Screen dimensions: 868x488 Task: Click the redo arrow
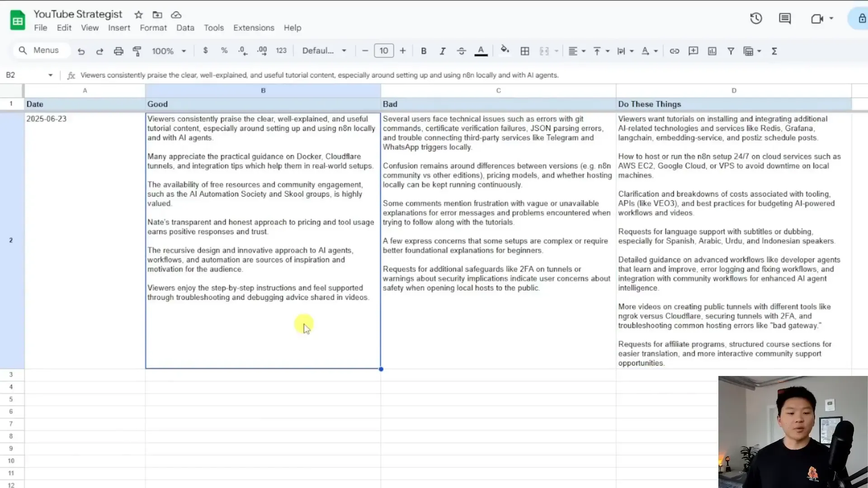(x=99, y=51)
